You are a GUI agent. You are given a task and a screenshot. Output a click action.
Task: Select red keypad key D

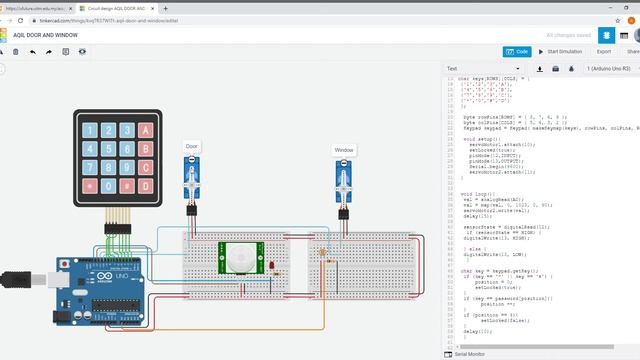coord(146,186)
